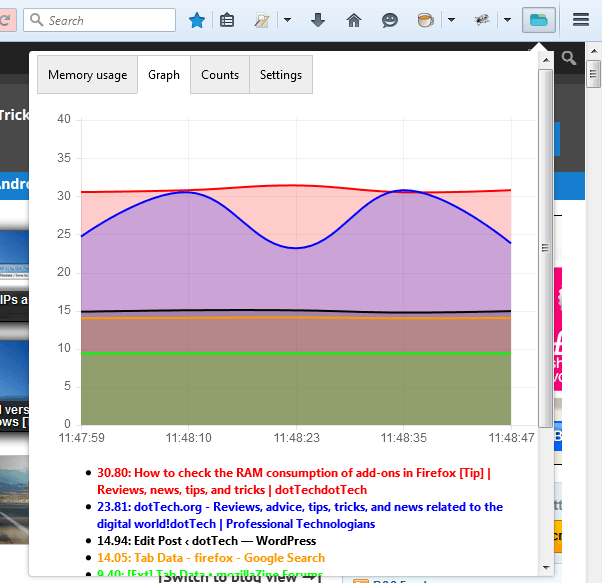Open the dropdown arrow next to coffee cup
The height and width of the screenshot is (583, 602).
pyautogui.click(x=452, y=20)
